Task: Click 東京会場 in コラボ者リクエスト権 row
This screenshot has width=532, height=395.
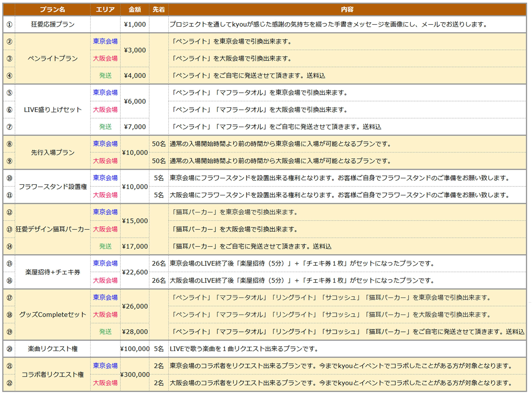Action: (105, 366)
